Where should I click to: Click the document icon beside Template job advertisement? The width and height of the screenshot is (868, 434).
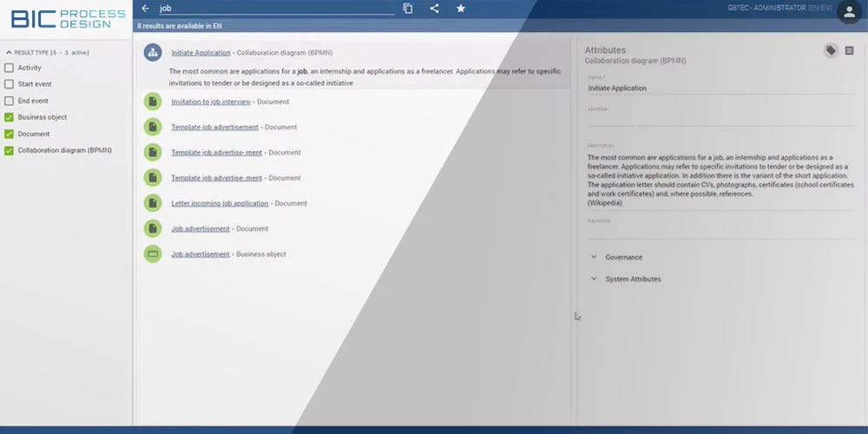[153, 127]
